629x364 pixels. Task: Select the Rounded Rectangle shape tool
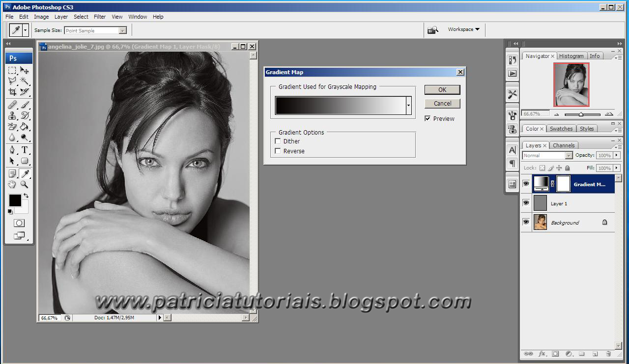(24, 161)
